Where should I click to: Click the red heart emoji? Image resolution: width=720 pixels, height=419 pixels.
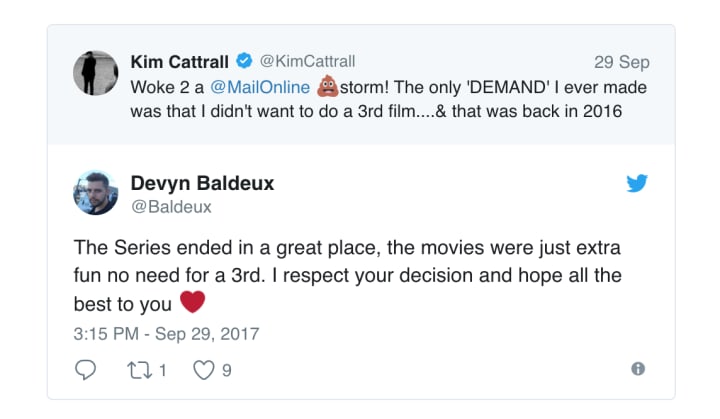point(192,302)
